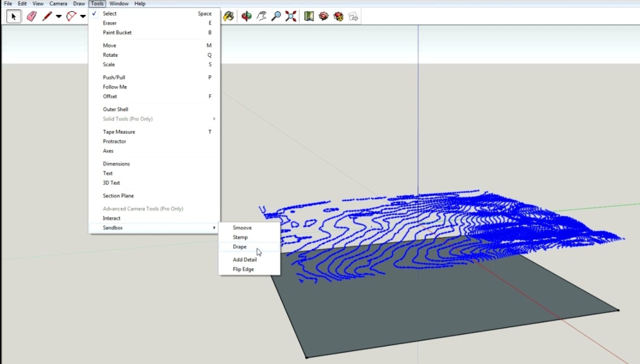Click the Zoom Extents icon

(291, 16)
